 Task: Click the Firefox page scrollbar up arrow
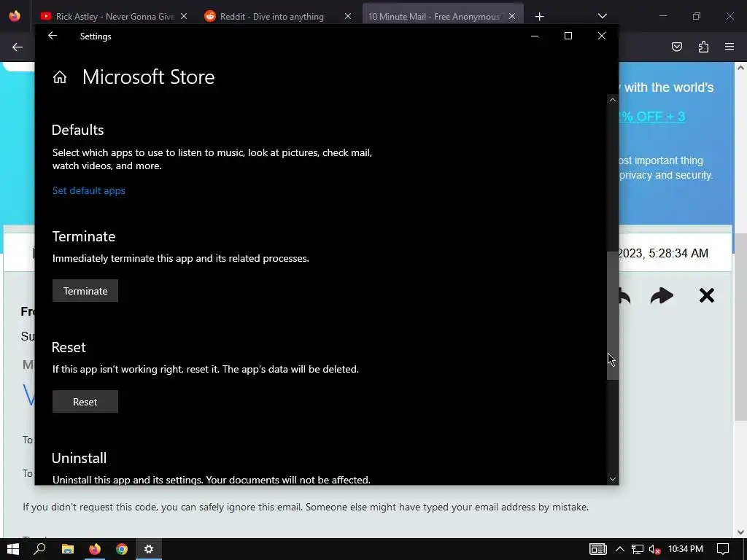click(740, 68)
